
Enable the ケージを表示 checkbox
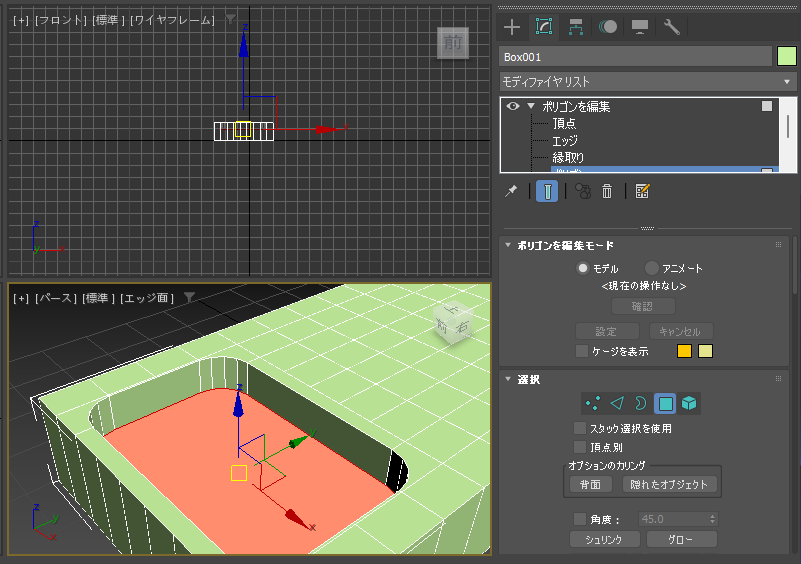tap(582, 351)
